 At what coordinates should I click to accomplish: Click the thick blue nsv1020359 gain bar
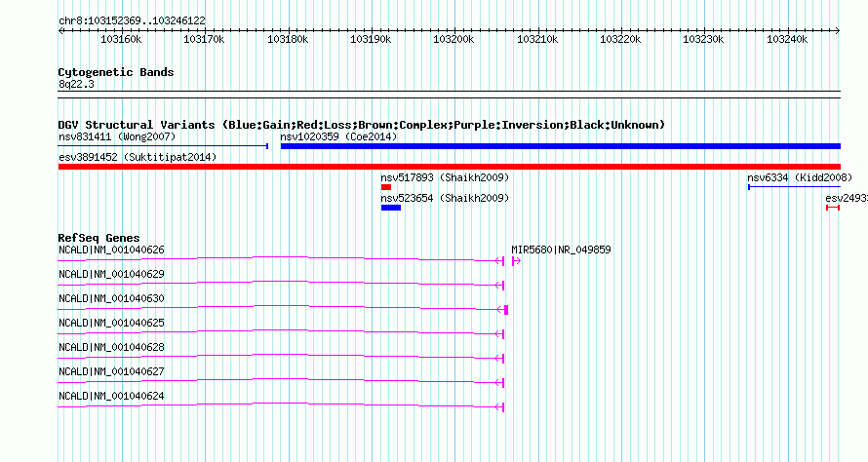click(560, 146)
